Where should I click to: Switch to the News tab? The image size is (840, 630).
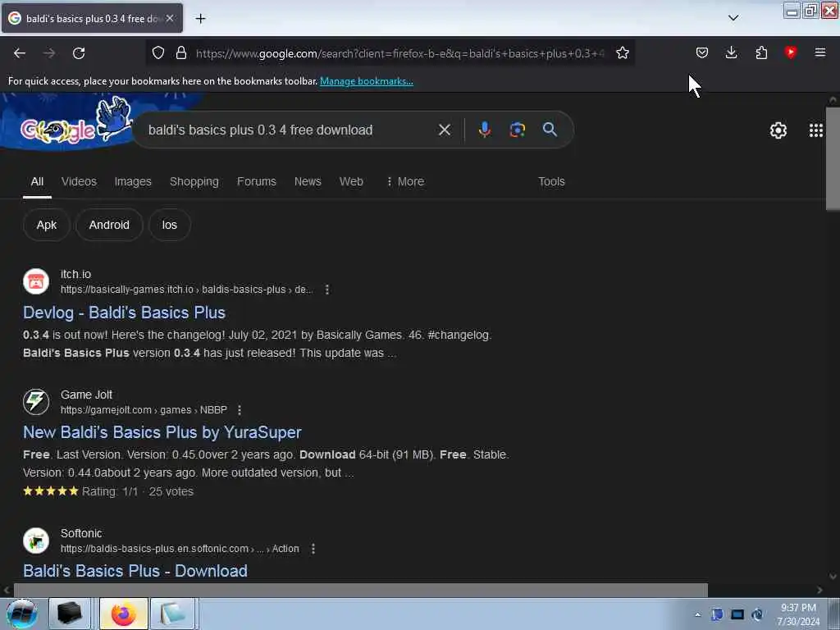[x=308, y=181]
